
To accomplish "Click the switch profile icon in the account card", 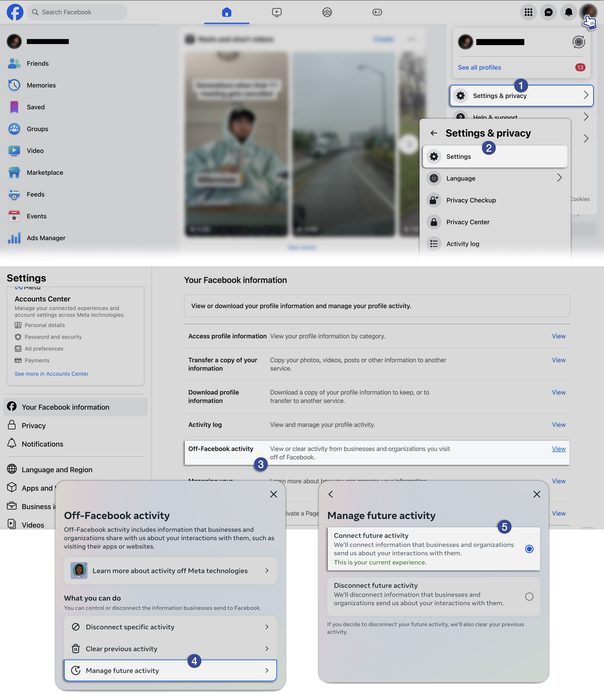I will (x=578, y=42).
